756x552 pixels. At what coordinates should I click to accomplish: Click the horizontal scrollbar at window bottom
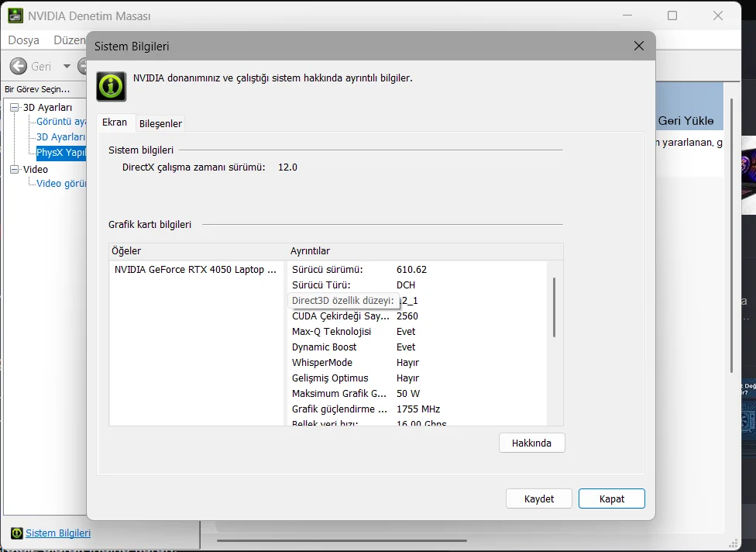342,540
